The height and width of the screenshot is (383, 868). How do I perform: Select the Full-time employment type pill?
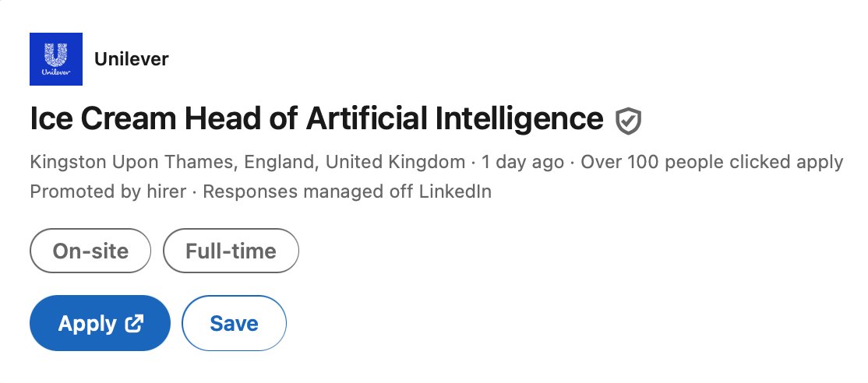pos(231,251)
